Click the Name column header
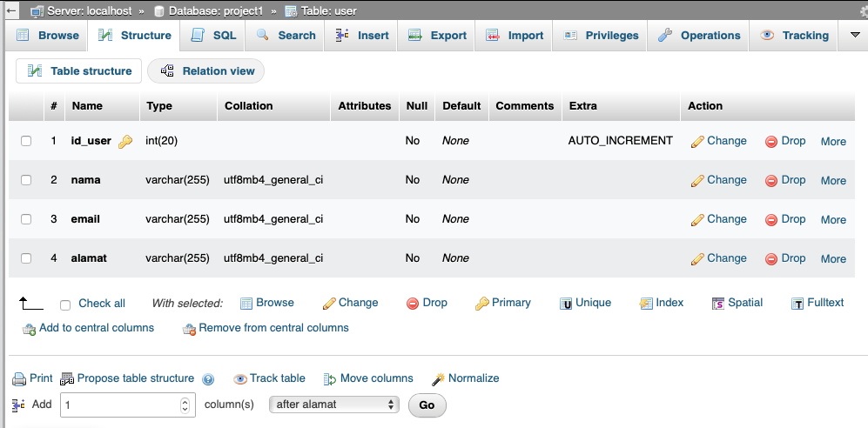The height and width of the screenshot is (428, 868). click(87, 105)
